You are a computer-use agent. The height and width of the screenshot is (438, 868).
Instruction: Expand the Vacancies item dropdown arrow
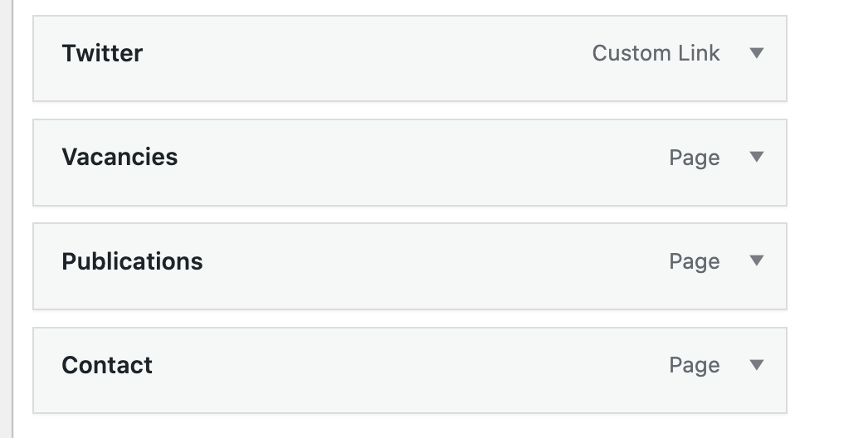click(x=756, y=157)
